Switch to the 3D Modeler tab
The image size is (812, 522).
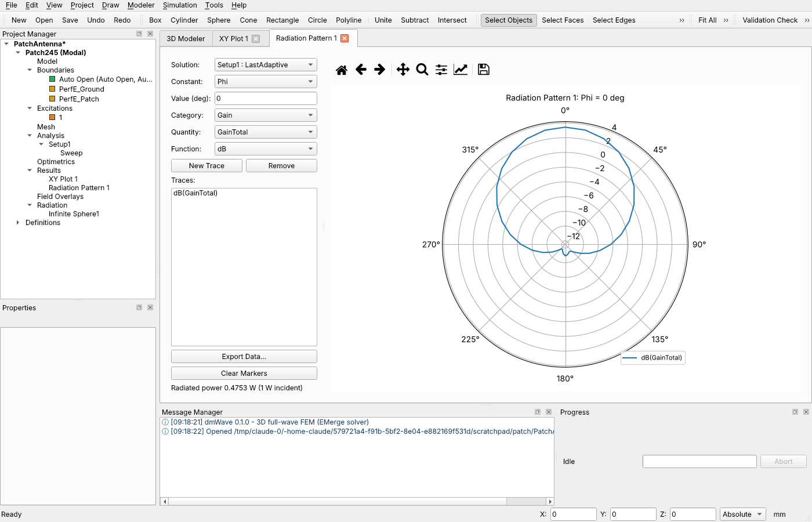click(186, 39)
